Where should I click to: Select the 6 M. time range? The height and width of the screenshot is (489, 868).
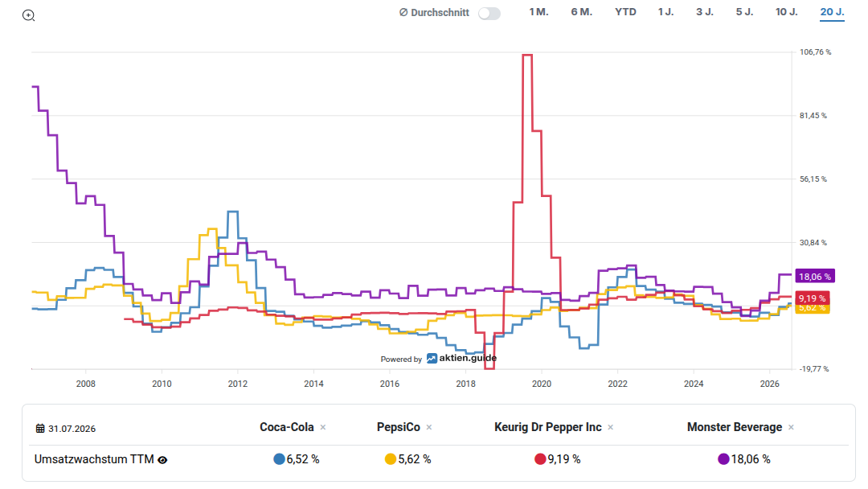coord(582,12)
